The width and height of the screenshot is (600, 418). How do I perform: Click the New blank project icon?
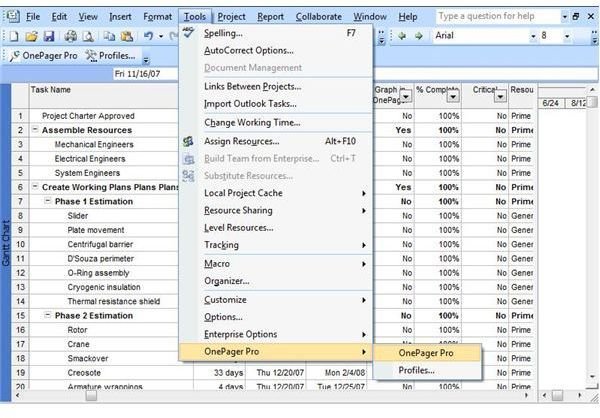[x=14, y=36]
